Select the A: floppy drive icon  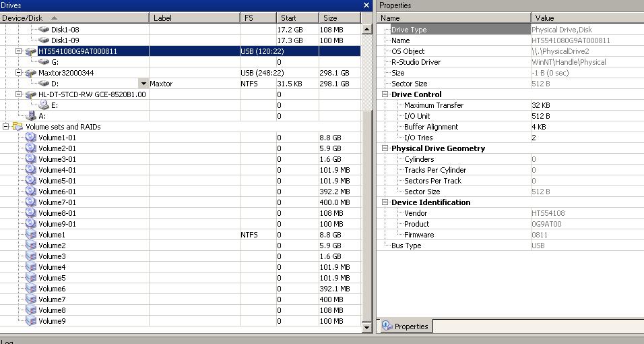click(31, 116)
